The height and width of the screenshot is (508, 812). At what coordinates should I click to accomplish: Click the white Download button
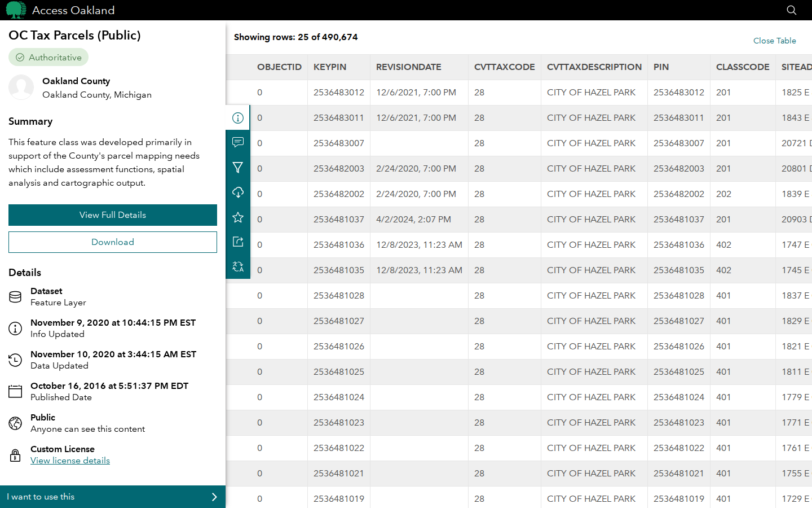click(113, 242)
